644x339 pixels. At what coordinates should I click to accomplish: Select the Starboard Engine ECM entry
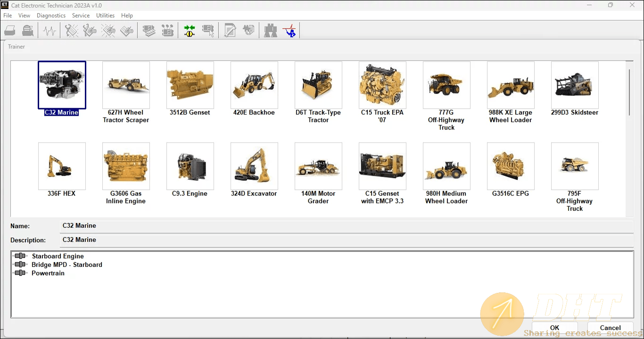coord(58,256)
